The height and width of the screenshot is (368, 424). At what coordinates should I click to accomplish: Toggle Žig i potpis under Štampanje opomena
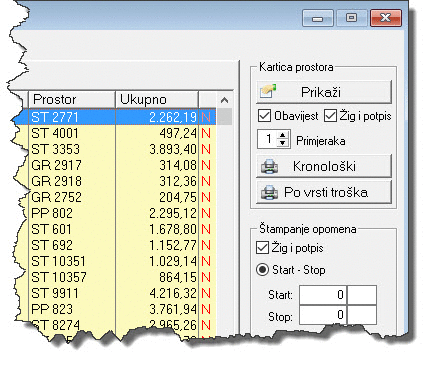point(262,248)
